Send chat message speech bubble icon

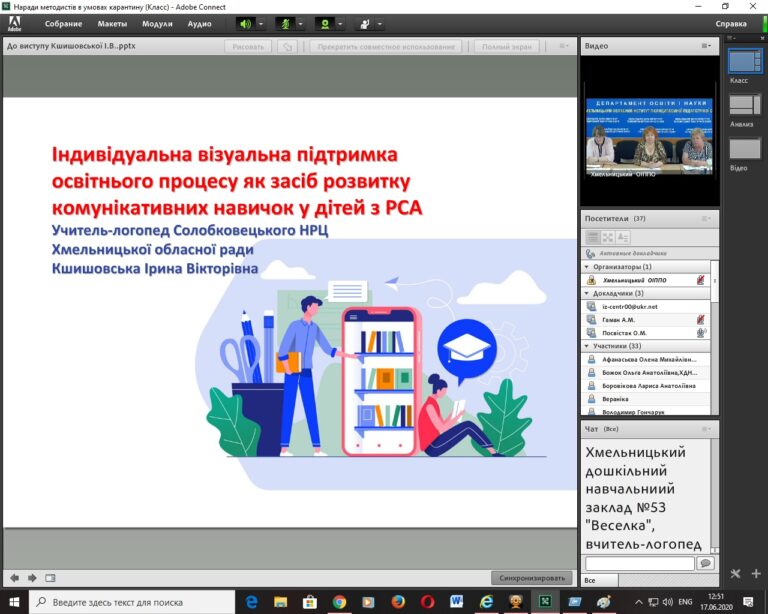706,563
